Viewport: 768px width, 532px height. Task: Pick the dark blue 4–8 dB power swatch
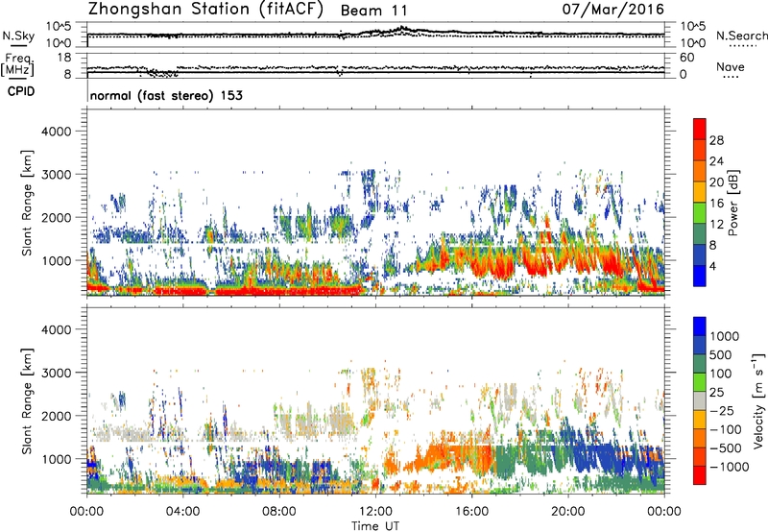[700, 254]
